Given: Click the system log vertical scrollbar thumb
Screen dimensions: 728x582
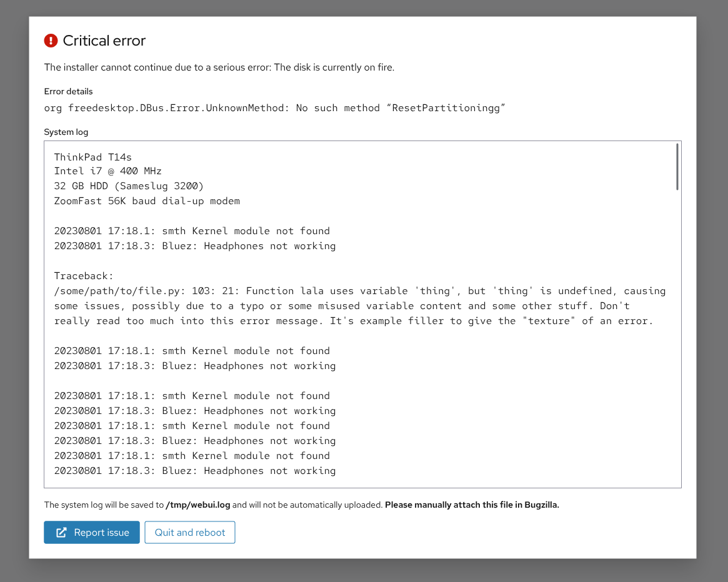Looking at the screenshot, I should click(x=677, y=166).
